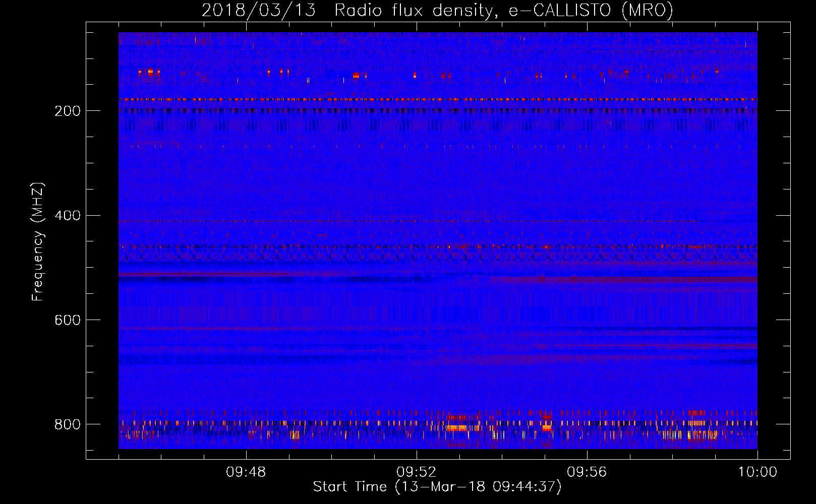Click the '09:48' time tick label
The height and width of the screenshot is (504, 816).
click(x=246, y=472)
